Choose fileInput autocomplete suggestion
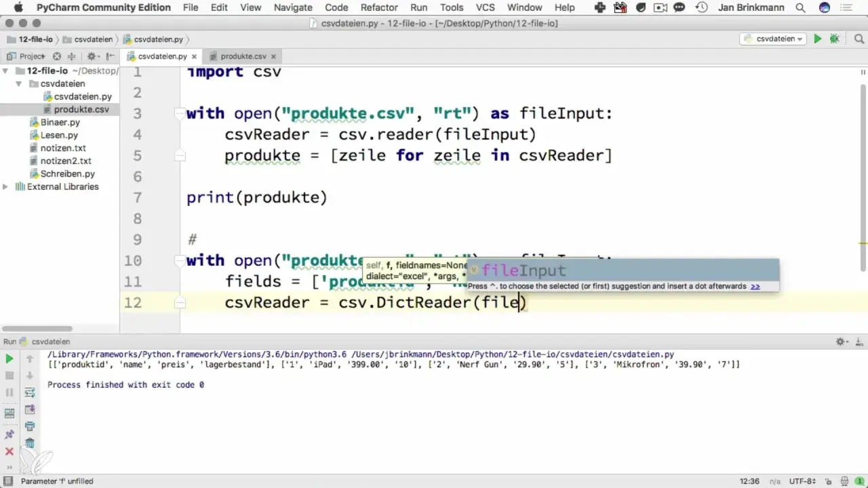The image size is (868, 488). [623, 270]
